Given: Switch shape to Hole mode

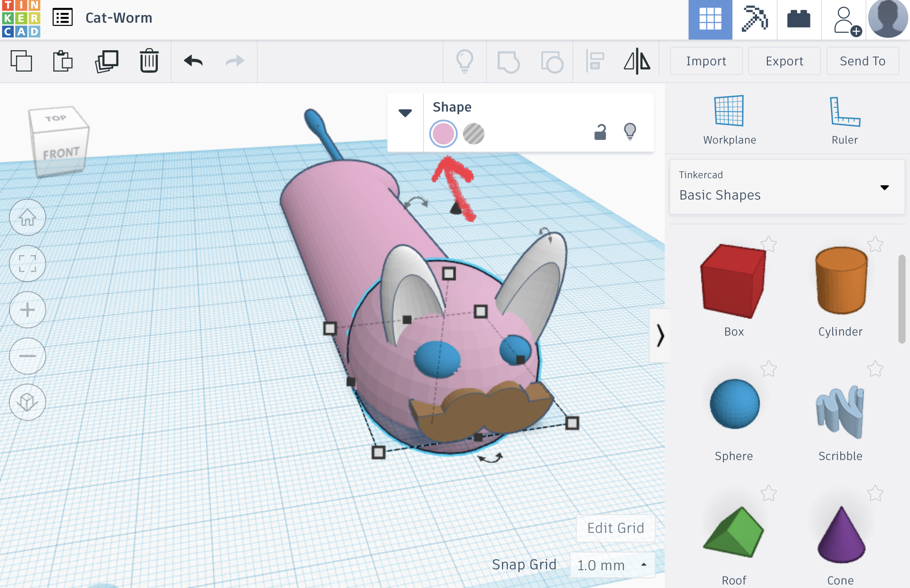Looking at the screenshot, I should [474, 134].
